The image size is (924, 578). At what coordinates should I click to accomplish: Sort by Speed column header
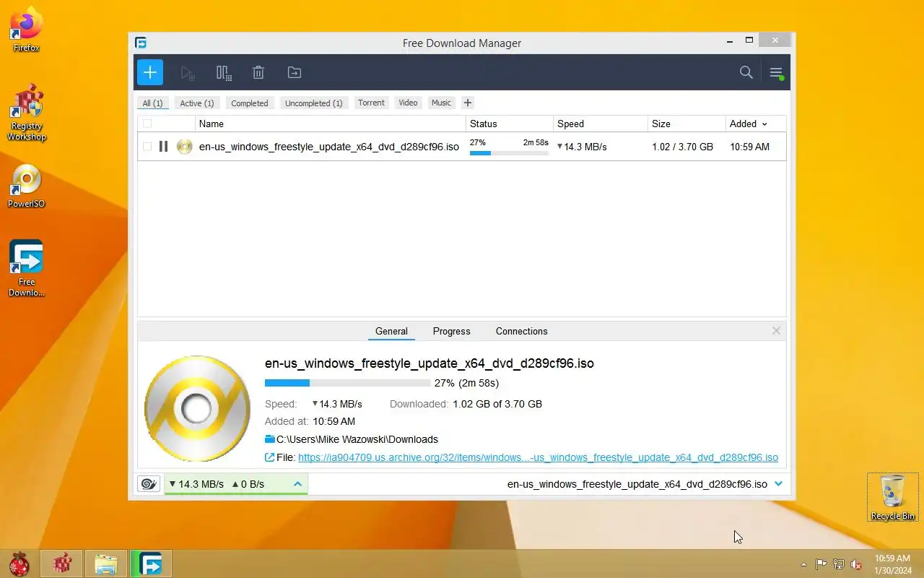point(601,124)
